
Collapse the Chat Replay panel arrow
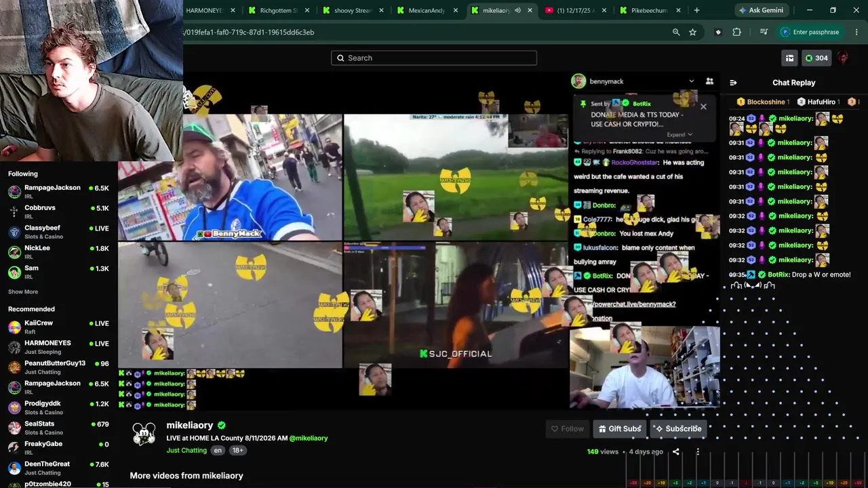tap(733, 83)
